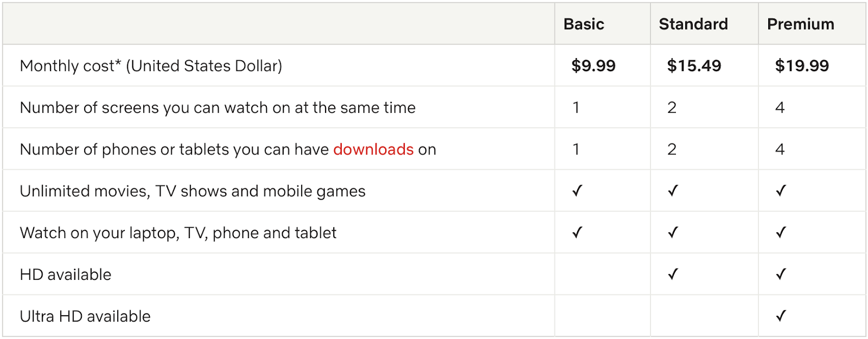The height and width of the screenshot is (339, 868).
Task: Select the Basic plan column header
Action: 584,24
